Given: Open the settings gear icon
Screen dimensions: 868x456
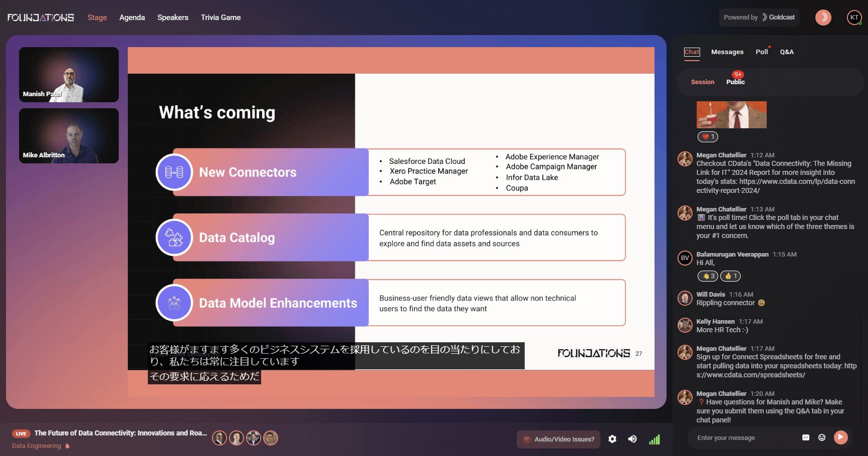Looking at the screenshot, I should (612, 439).
